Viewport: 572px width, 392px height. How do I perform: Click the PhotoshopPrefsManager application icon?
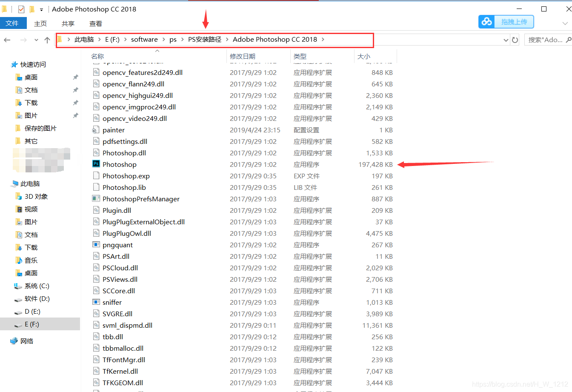pyautogui.click(x=96, y=199)
